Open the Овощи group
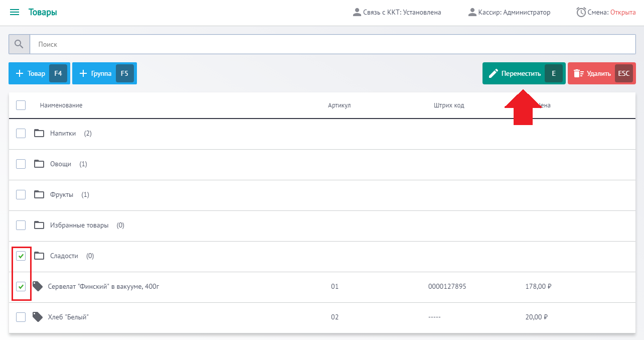The width and height of the screenshot is (644, 340). [60, 164]
